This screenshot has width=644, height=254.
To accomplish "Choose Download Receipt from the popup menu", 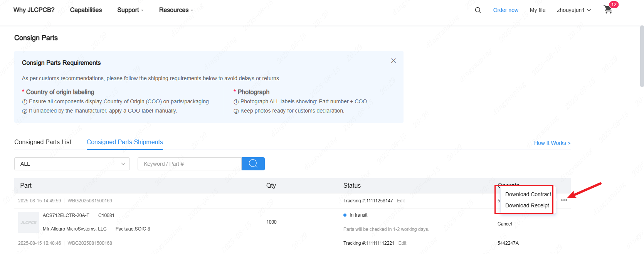I will click(527, 205).
